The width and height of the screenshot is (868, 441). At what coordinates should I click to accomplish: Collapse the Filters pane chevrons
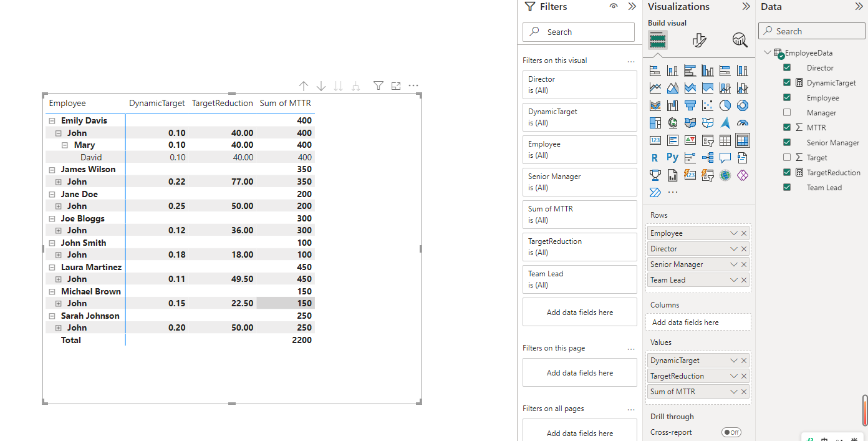click(632, 6)
